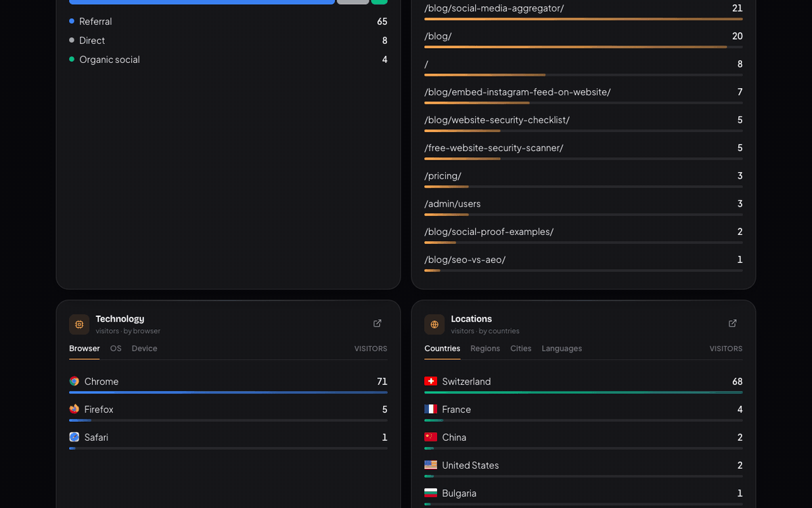812x508 pixels.
Task: Click the Bulgaria flag icon
Action: tap(430, 493)
